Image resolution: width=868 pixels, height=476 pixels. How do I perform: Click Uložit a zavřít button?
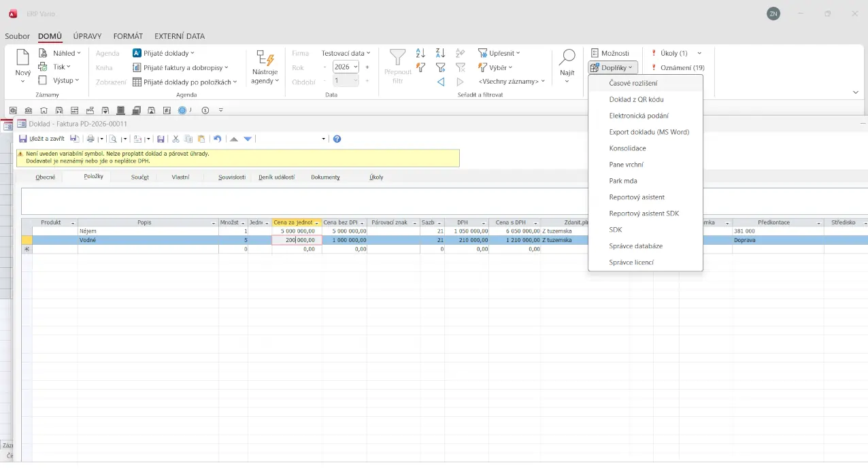(41, 139)
